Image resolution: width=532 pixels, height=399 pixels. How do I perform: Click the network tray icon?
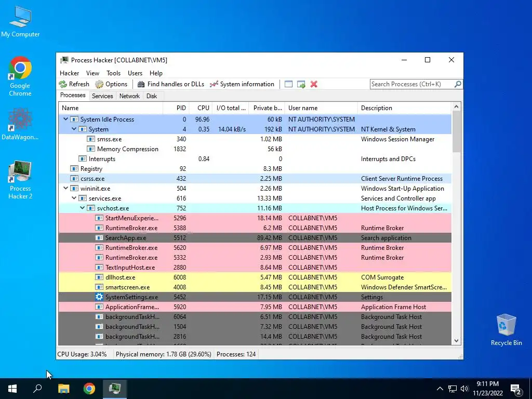[x=453, y=389]
